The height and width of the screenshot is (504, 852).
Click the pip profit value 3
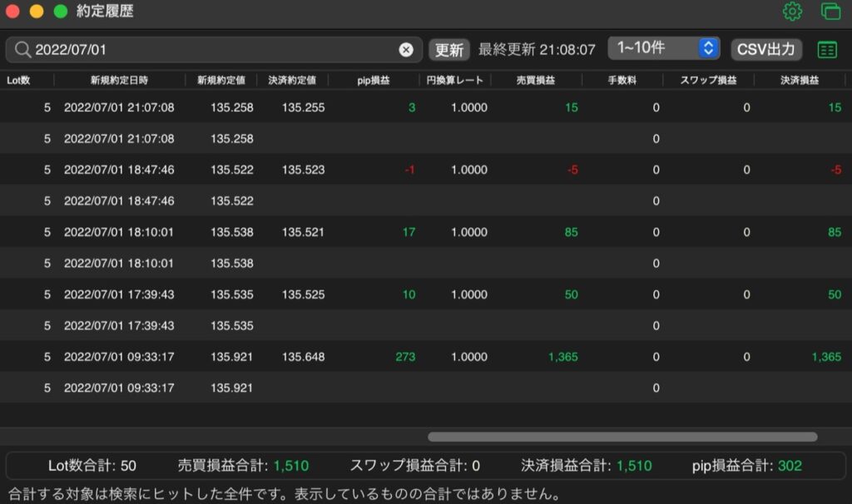pyautogui.click(x=412, y=107)
